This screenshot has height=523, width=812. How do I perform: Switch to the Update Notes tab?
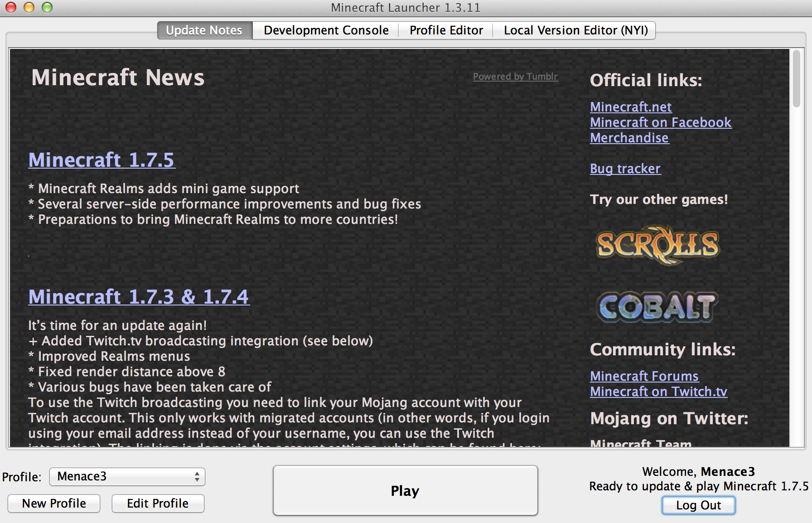click(204, 30)
